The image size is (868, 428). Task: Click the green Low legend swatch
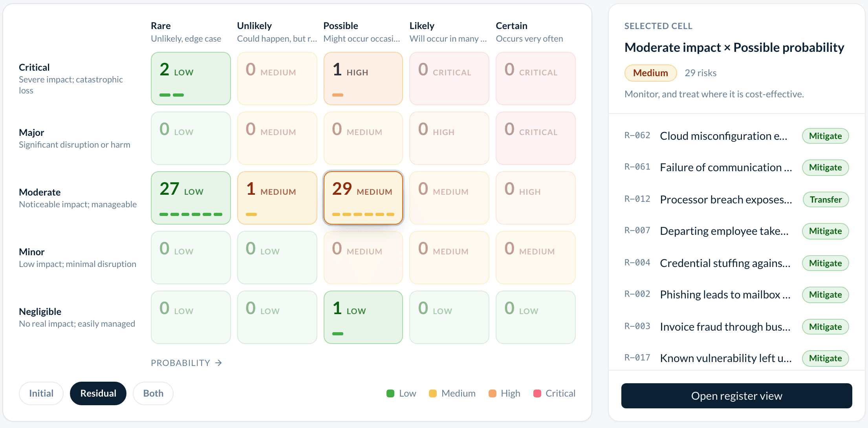(x=390, y=393)
